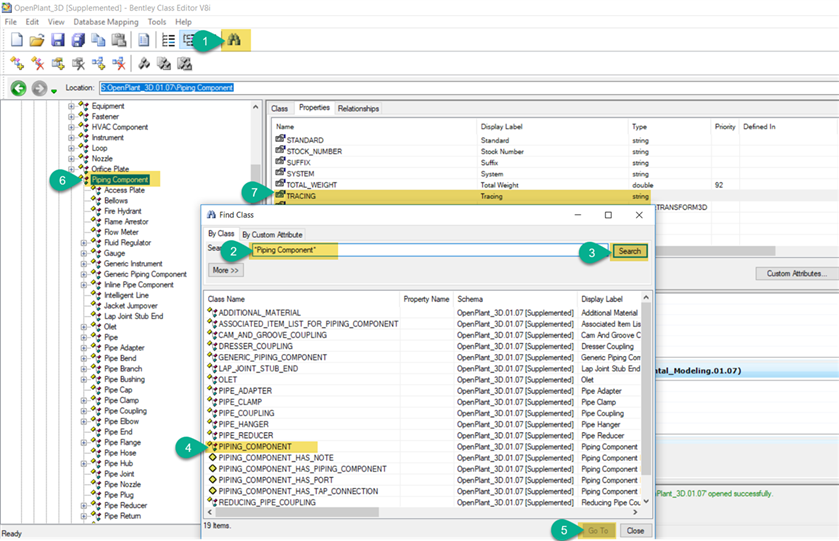
Task: Click the Add Relationship icon
Action: point(98,64)
